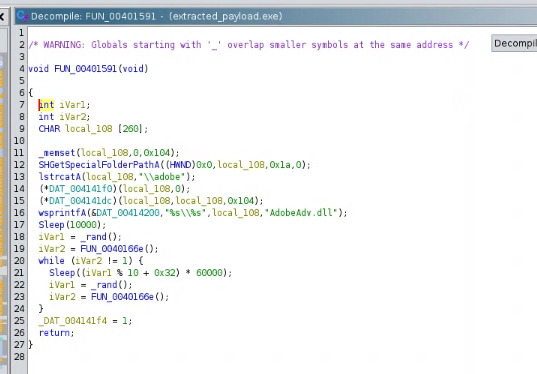The width and height of the screenshot is (537, 374).
Task: Click the (HWND) cast on line 12
Action: (180, 165)
